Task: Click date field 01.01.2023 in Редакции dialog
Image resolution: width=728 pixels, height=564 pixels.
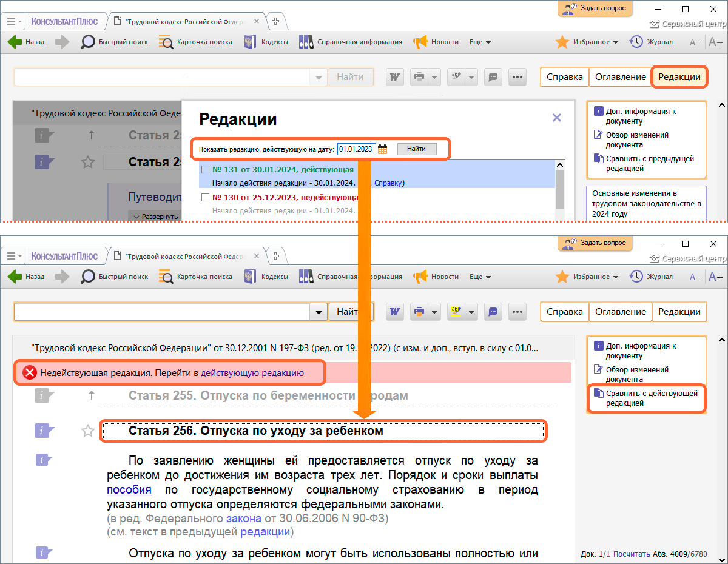Action: [x=356, y=149]
